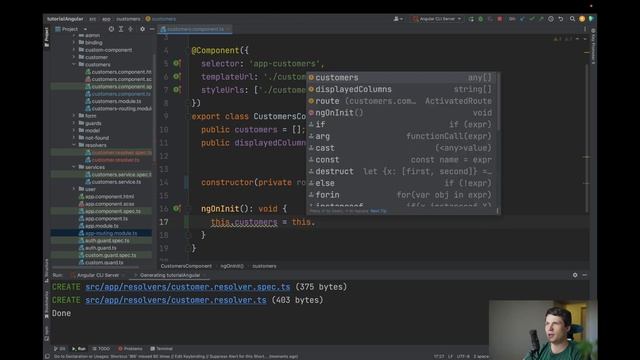Expand the model folder
The image size is (640, 360).
tap(74, 131)
